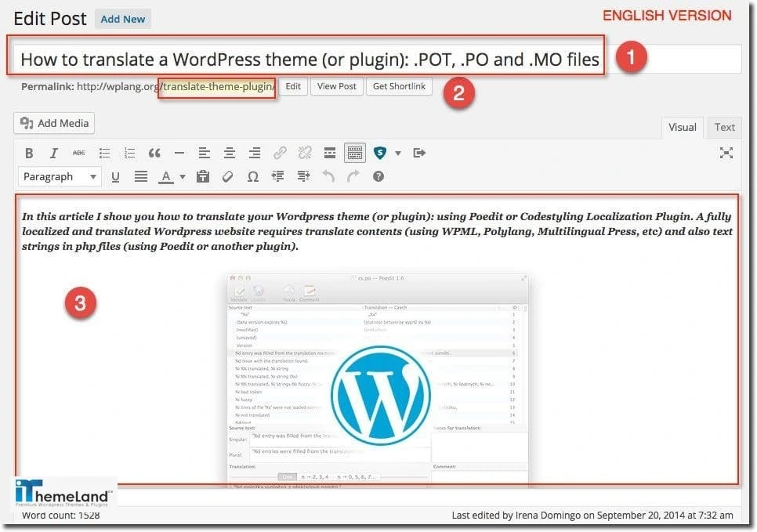Click into the italic intro paragraph in the editor
This screenshot has height=532, width=757.
click(377, 231)
